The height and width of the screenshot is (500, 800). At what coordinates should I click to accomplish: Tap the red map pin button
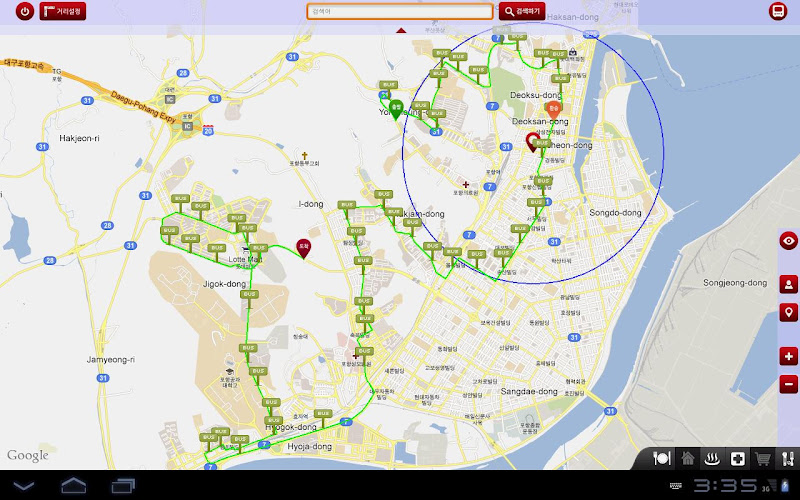click(789, 312)
